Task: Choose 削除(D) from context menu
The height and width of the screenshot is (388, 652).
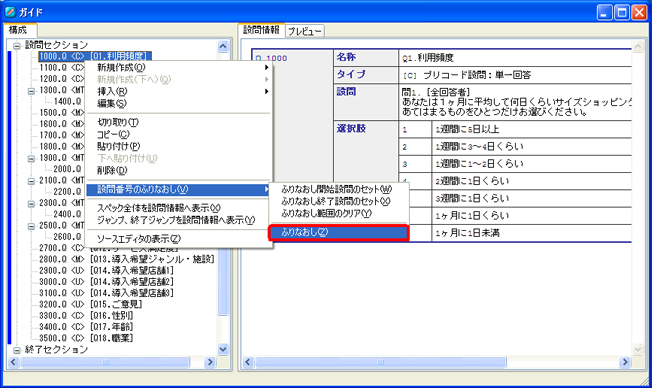Action: [179, 171]
